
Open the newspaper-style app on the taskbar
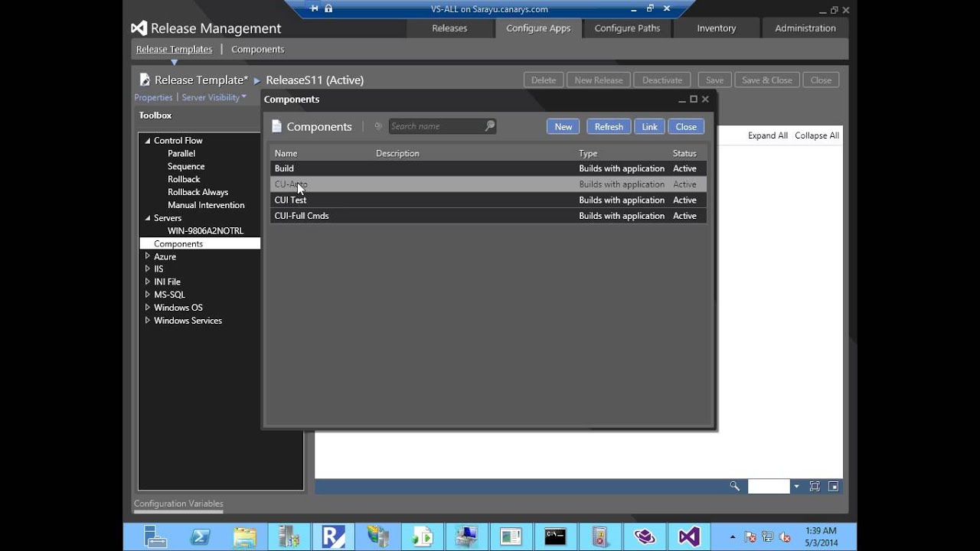point(511,536)
